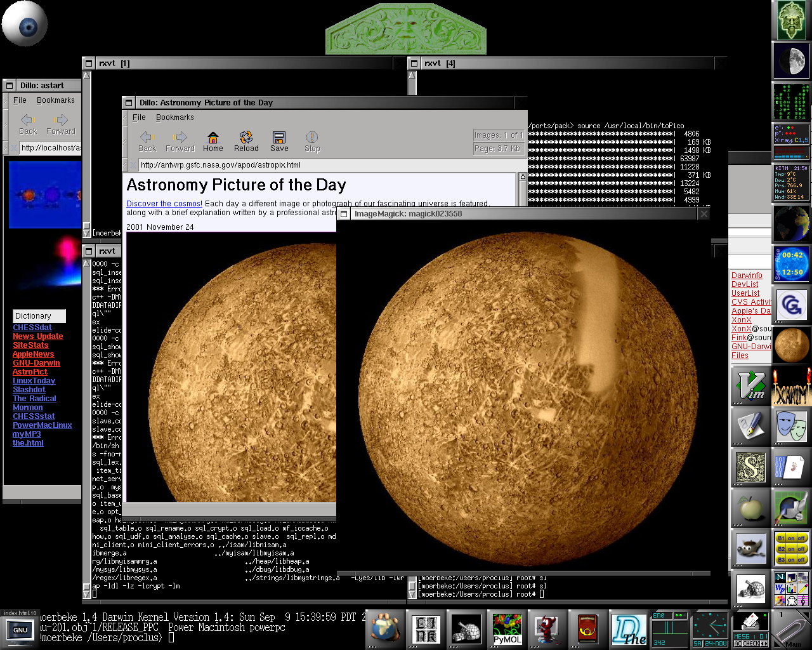This screenshot has width=812, height=650.
Task: Click the green apple dock icon
Action: tap(751, 507)
